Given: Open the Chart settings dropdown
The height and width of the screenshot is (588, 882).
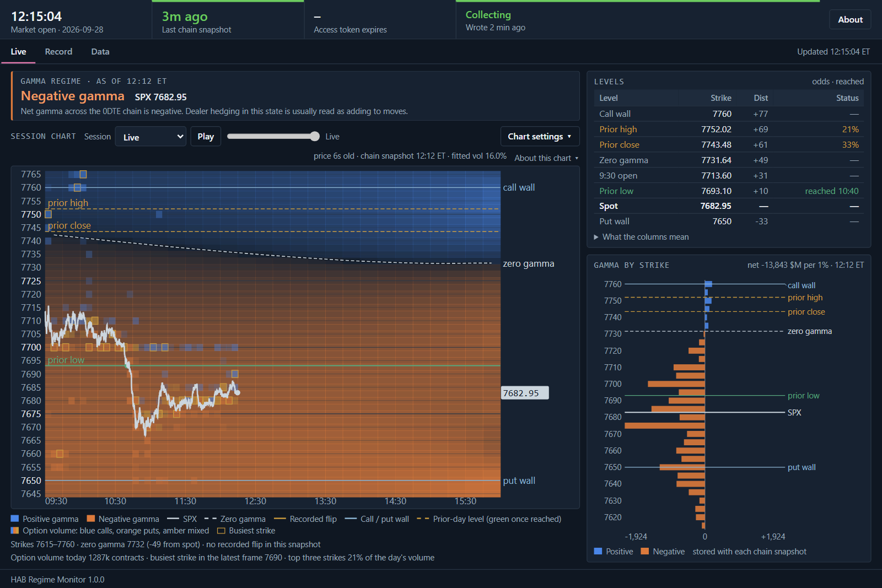Looking at the screenshot, I should click(x=540, y=137).
